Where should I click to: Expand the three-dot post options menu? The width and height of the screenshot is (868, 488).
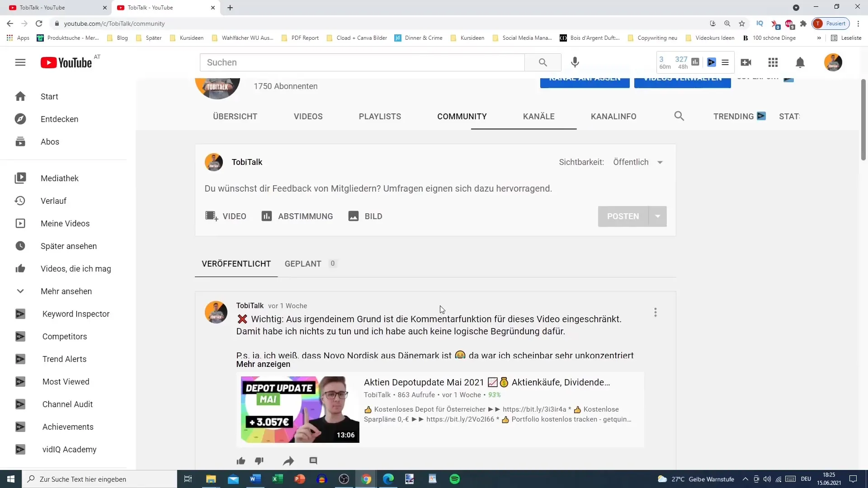pos(655,312)
